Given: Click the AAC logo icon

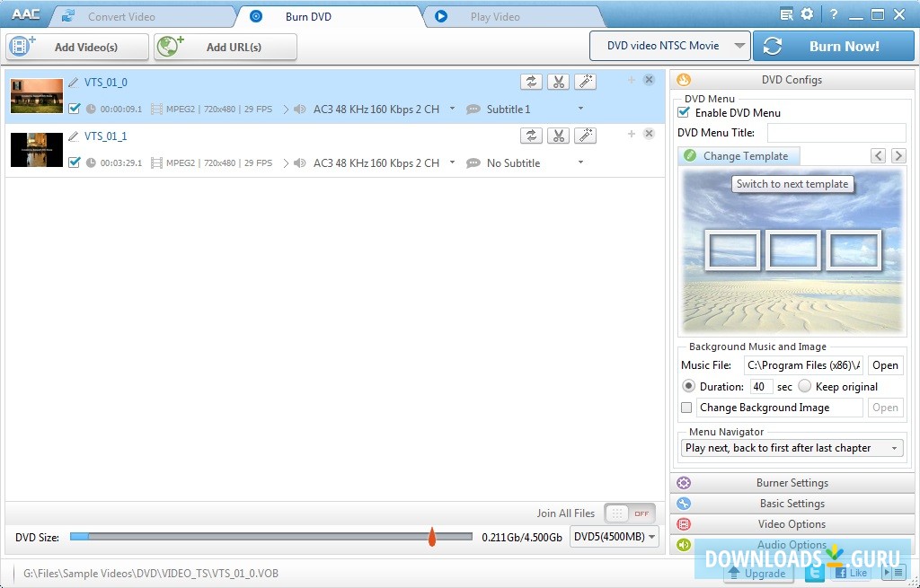Looking at the screenshot, I should click(25, 14).
